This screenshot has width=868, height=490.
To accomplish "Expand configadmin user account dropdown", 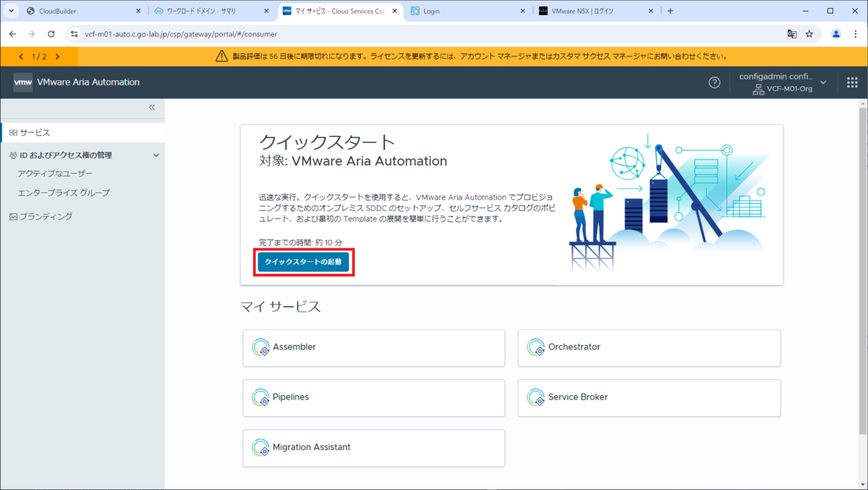I will point(823,83).
